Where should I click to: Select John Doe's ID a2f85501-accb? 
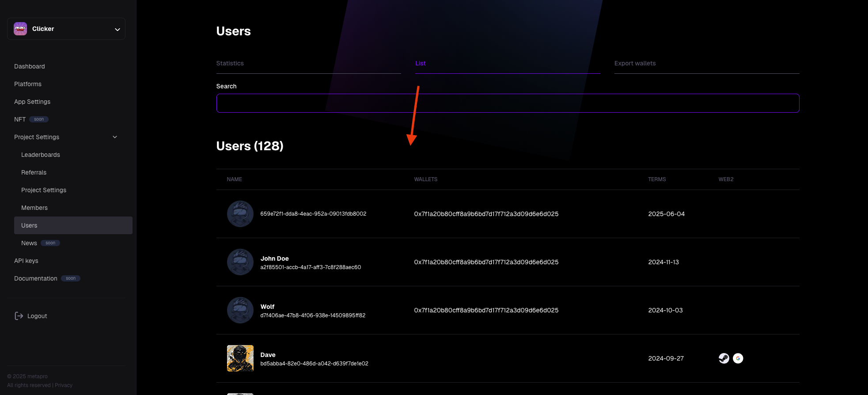311,267
